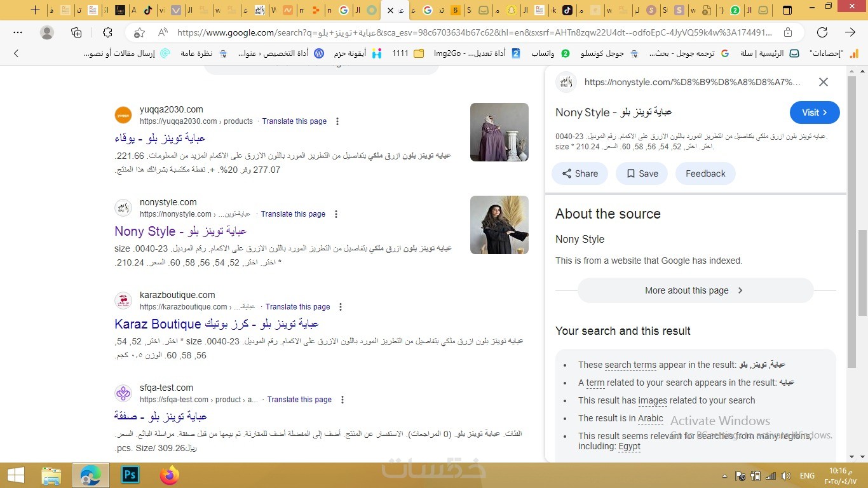Viewport: 868px width, 488px height.
Task: Click the blue Visit button
Action: pos(815,112)
